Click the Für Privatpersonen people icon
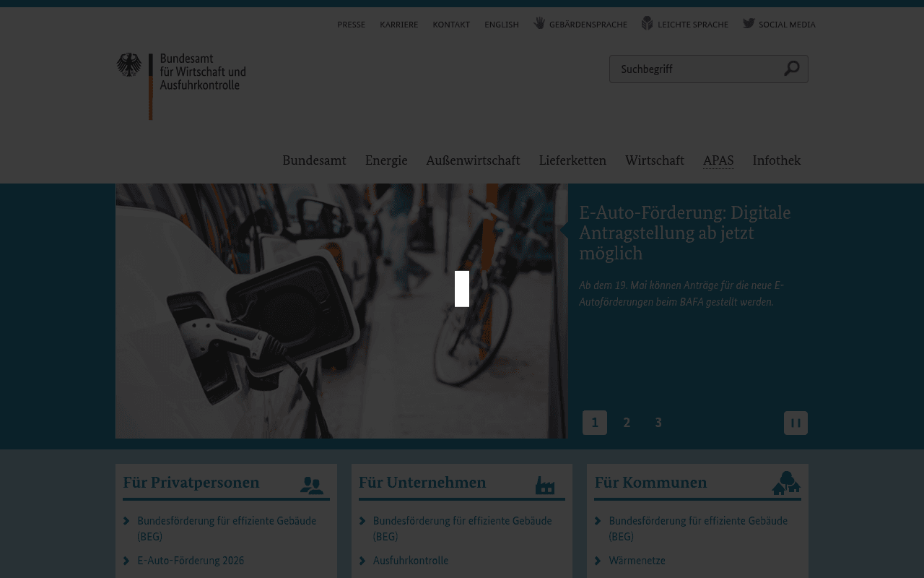The image size is (924, 578). pyautogui.click(x=312, y=485)
